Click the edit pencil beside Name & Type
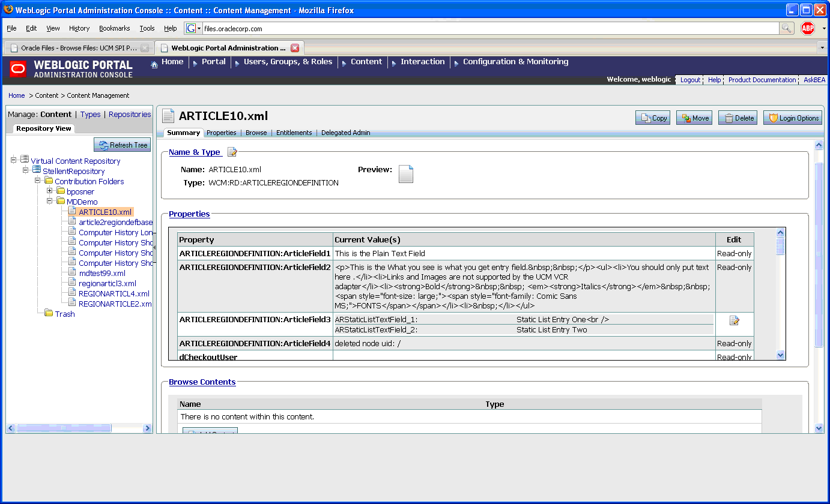Viewport: 830px width, 504px height. (232, 152)
